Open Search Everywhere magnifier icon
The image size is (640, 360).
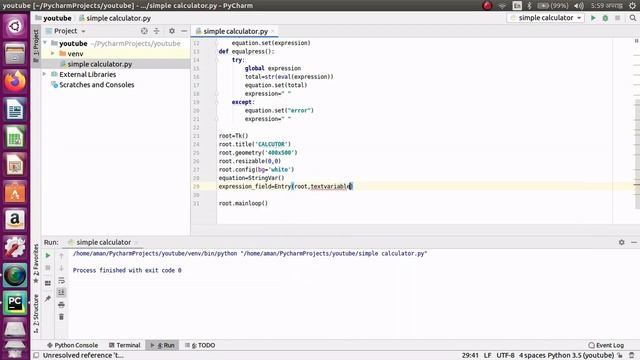coord(633,18)
